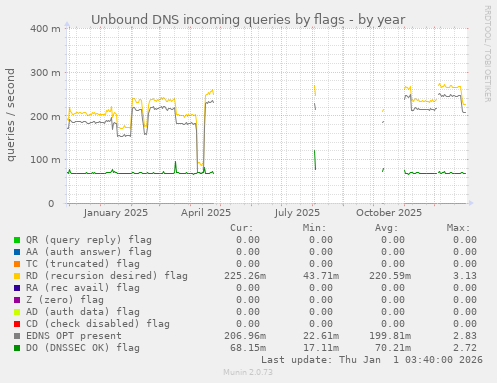This screenshot has height=383, width=497.
Task: Click EDNS maximum value 2.83
Action: 465,336
